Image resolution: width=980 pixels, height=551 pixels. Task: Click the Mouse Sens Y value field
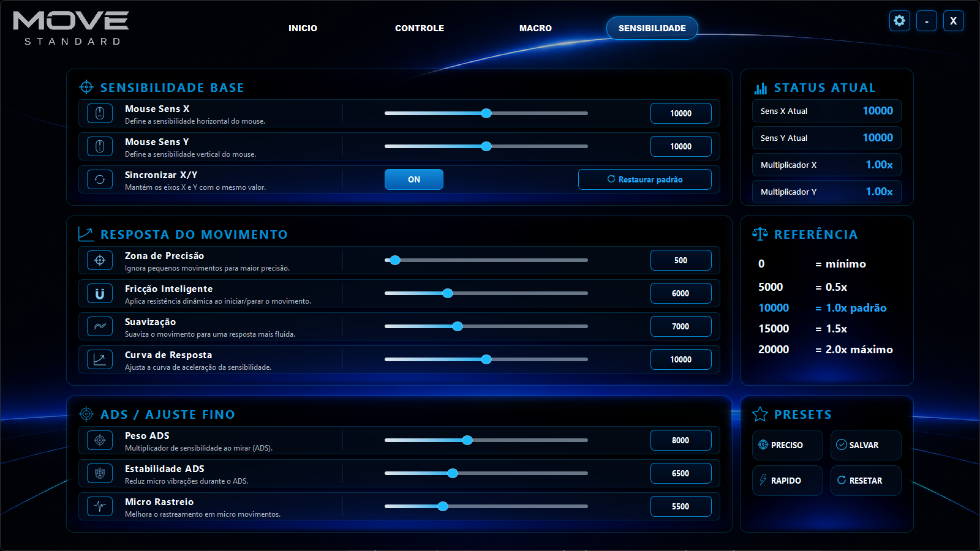pos(681,146)
